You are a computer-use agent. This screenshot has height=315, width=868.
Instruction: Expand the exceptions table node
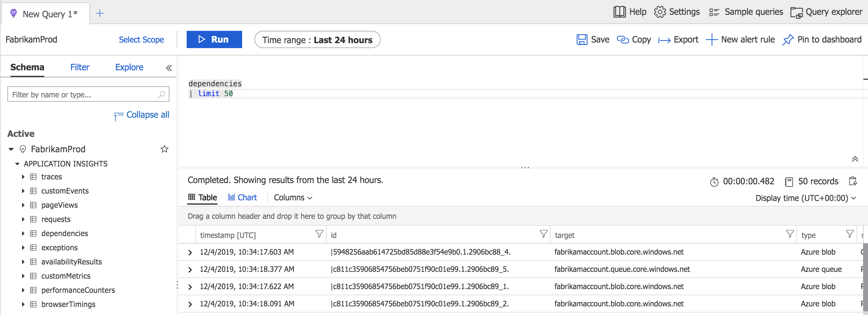23,247
